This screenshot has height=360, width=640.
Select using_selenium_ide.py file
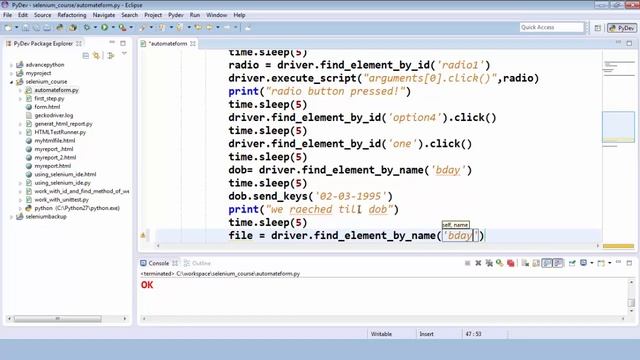[x=62, y=183]
